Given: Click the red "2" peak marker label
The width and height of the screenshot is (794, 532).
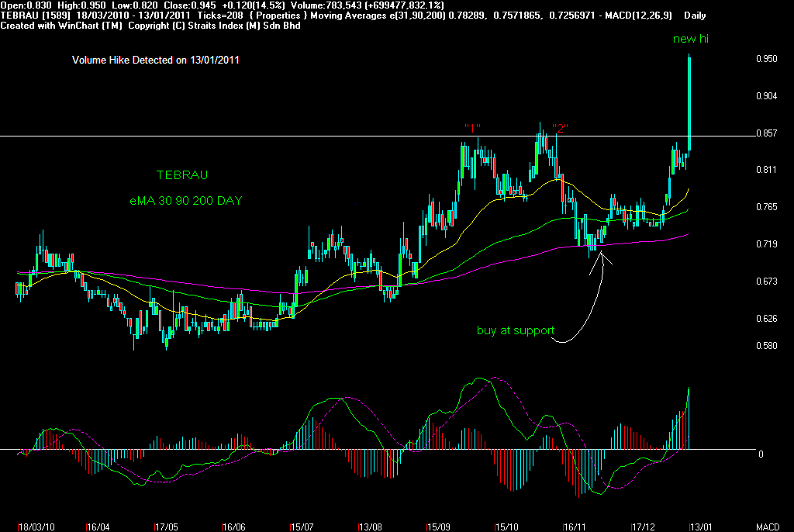Looking at the screenshot, I should (x=560, y=128).
